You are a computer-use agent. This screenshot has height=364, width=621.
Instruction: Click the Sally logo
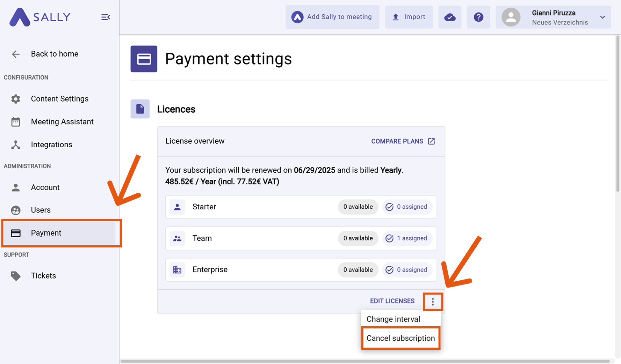[x=40, y=17]
